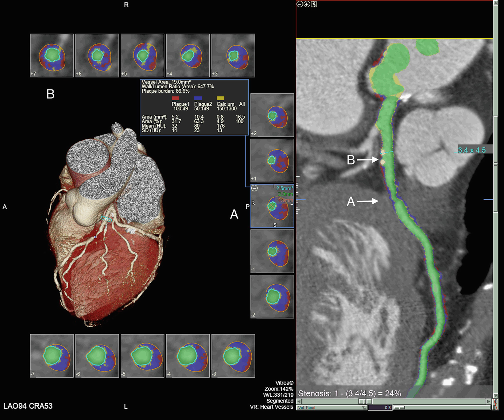Select the +7 cross-section thumbnail
Screen dimensions: 504x420
click(52, 55)
